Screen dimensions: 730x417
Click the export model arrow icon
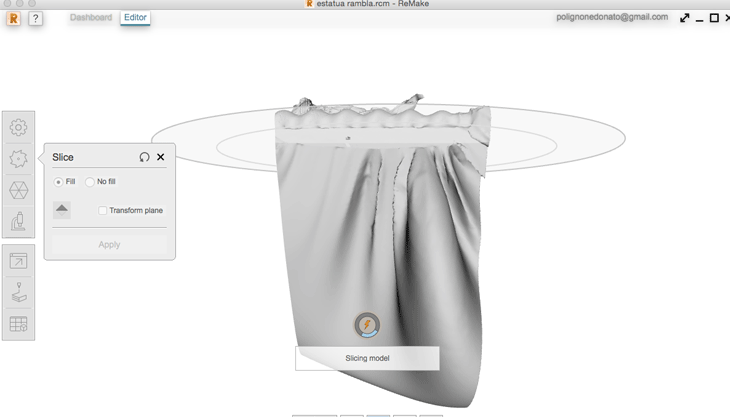(x=19, y=261)
